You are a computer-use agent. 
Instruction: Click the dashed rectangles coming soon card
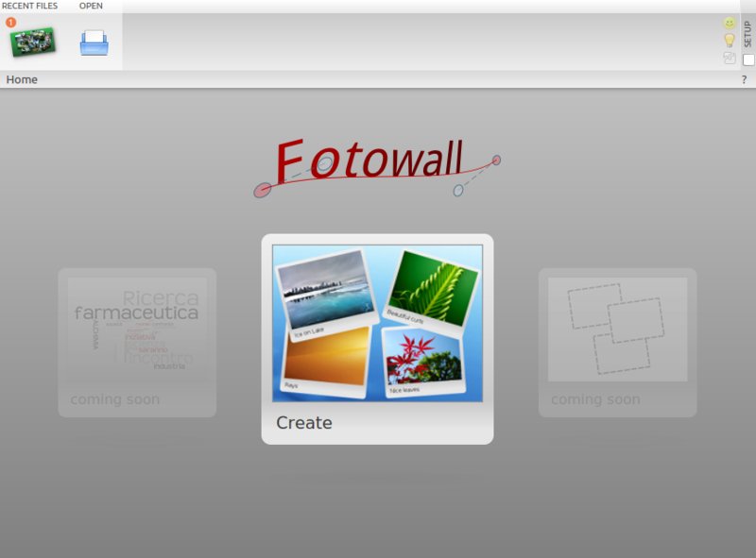[617, 343]
